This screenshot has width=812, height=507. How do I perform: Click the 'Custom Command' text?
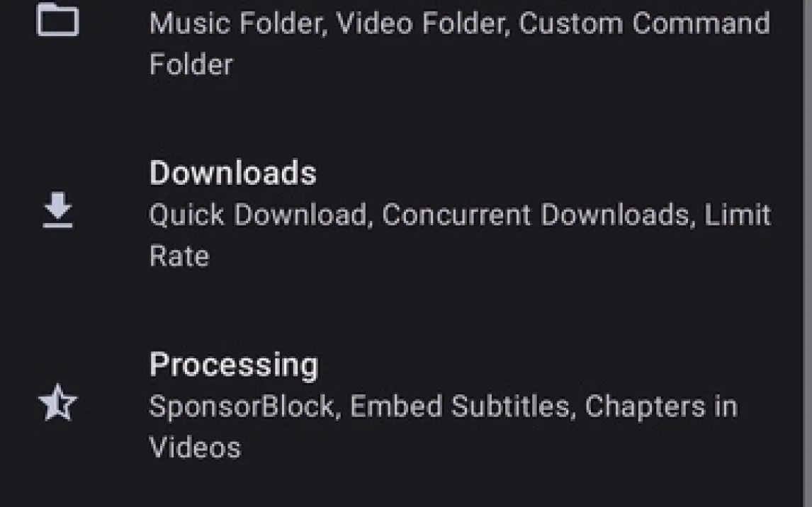pyautogui.click(x=644, y=23)
